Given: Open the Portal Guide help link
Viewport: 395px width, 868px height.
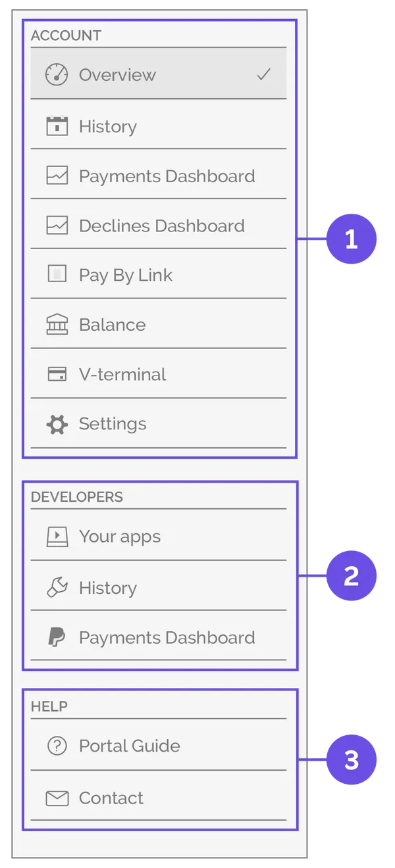Looking at the screenshot, I should tap(129, 746).
